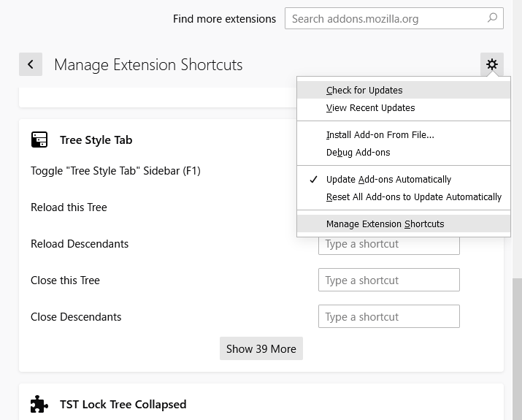Select View Recent Updates
Image resolution: width=522 pixels, height=420 pixels.
coord(404,108)
